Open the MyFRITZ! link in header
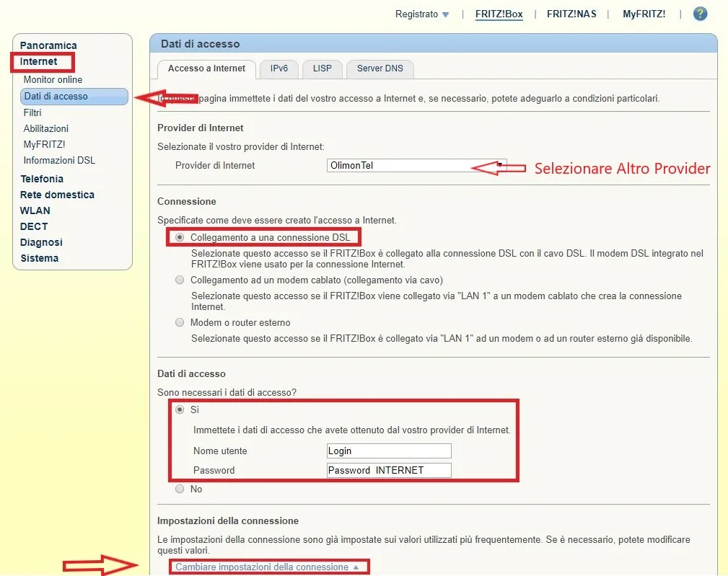 (x=644, y=14)
